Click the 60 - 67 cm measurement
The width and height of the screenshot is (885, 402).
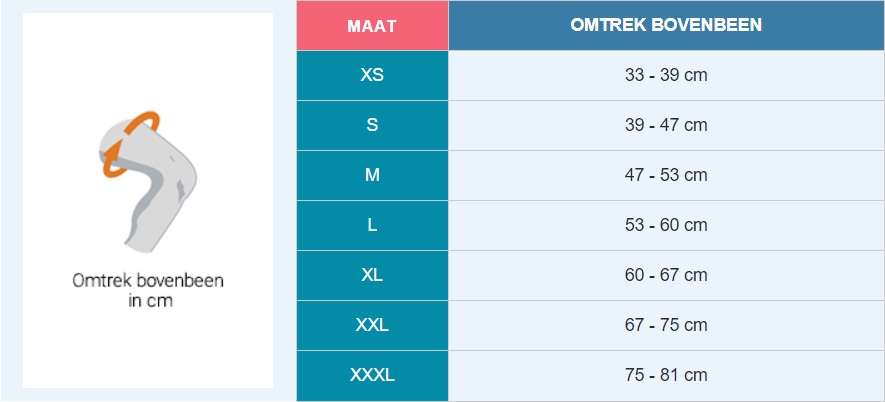point(666,275)
